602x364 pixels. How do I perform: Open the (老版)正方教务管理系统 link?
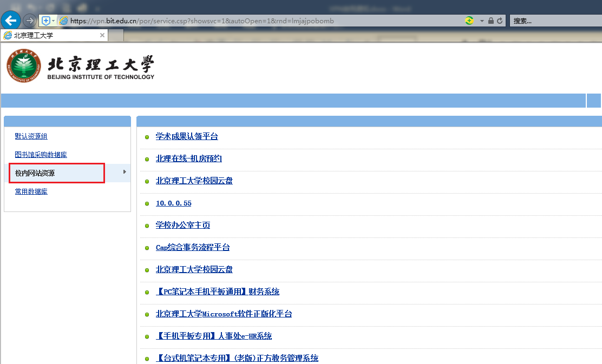click(x=237, y=358)
